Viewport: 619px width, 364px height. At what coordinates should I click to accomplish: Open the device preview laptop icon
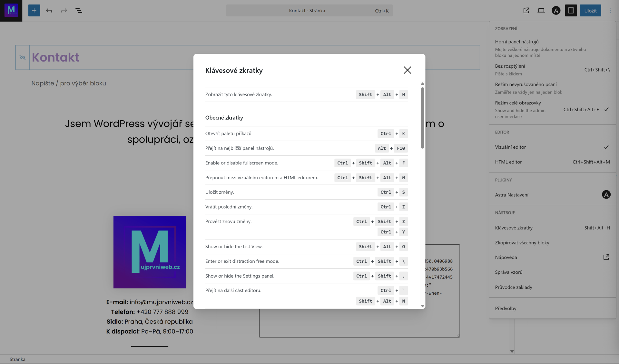pyautogui.click(x=541, y=11)
